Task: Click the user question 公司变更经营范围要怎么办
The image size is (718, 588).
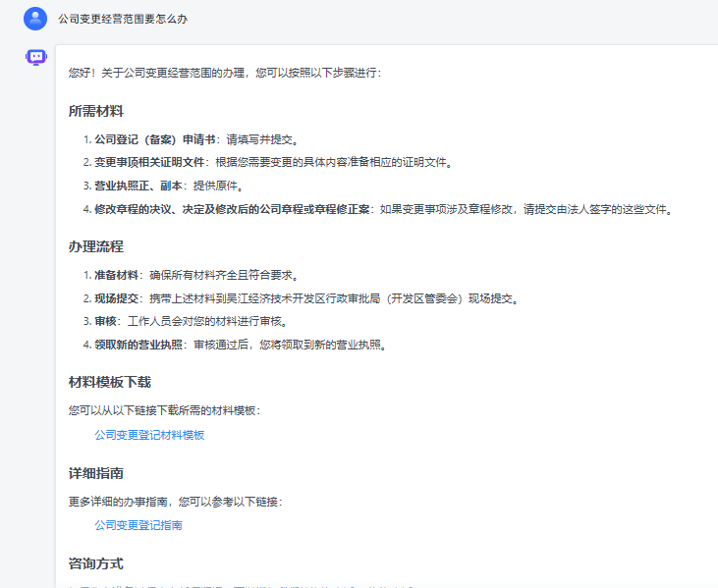Action: point(123,19)
